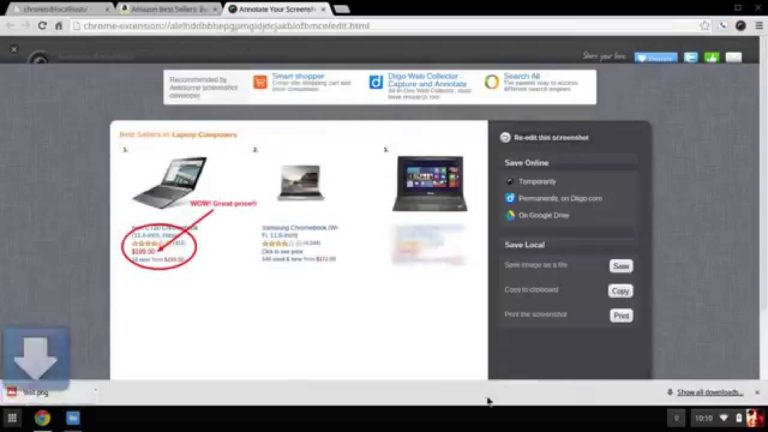Open the Diigo Web Collector icon
Viewport: 768px width, 432px height.
376,82
